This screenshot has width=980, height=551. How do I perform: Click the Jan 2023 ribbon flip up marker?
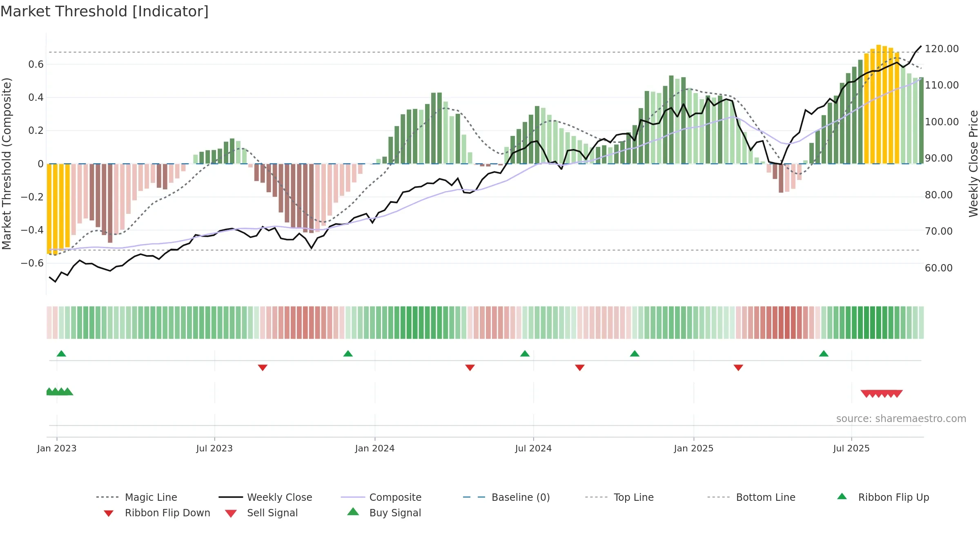pyautogui.click(x=61, y=353)
